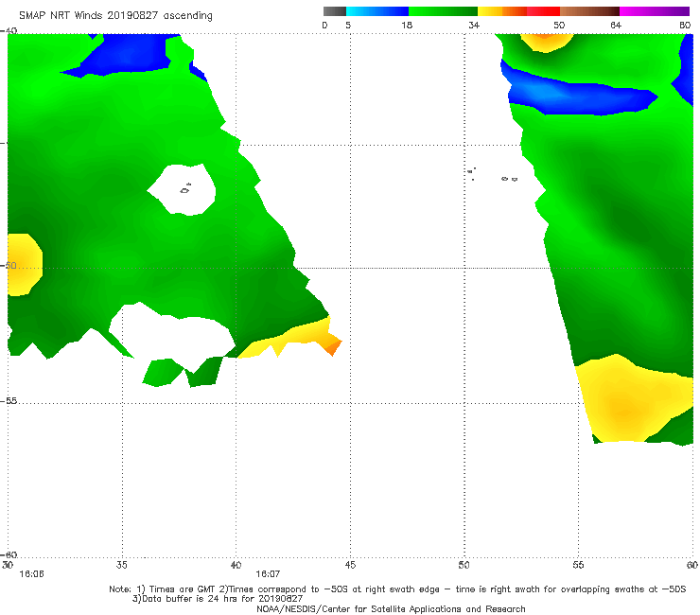Select the brown 50–64 colorbar segment
The width and height of the screenshot is (700, 615).
(589, 11)
